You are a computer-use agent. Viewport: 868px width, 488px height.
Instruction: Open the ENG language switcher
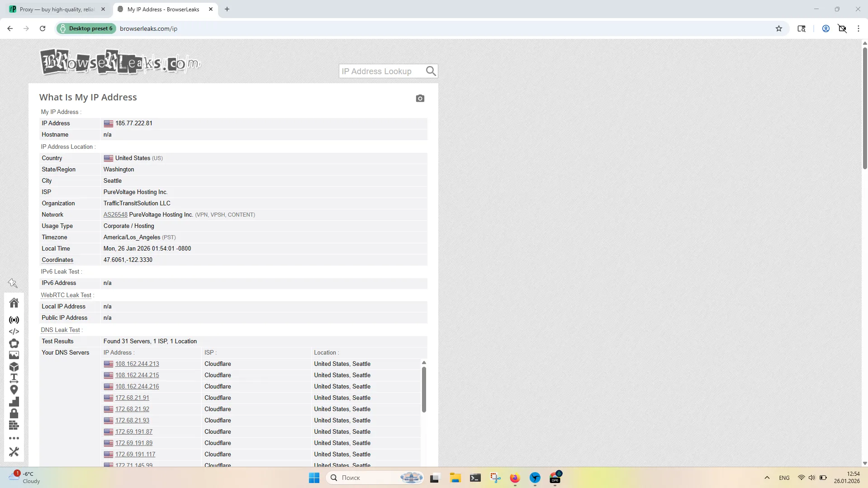(784, 478)
